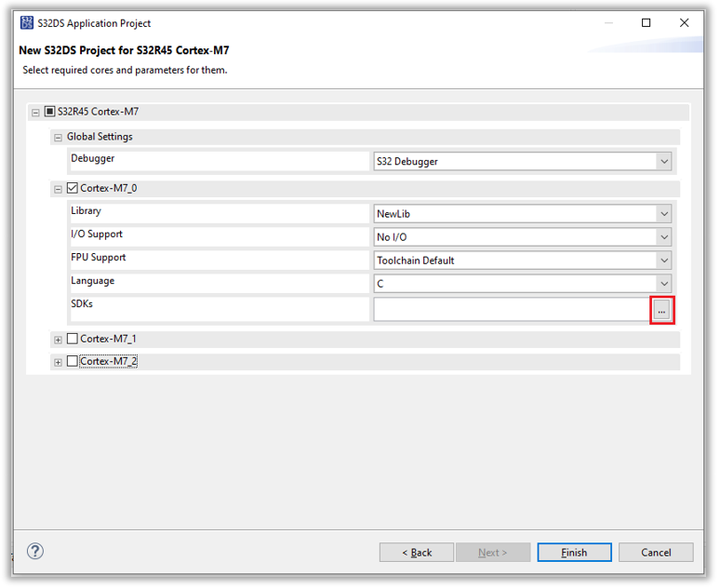The image size is (720, 588).
Task: Collapse the Global Settings section
Action: point(58,139)
